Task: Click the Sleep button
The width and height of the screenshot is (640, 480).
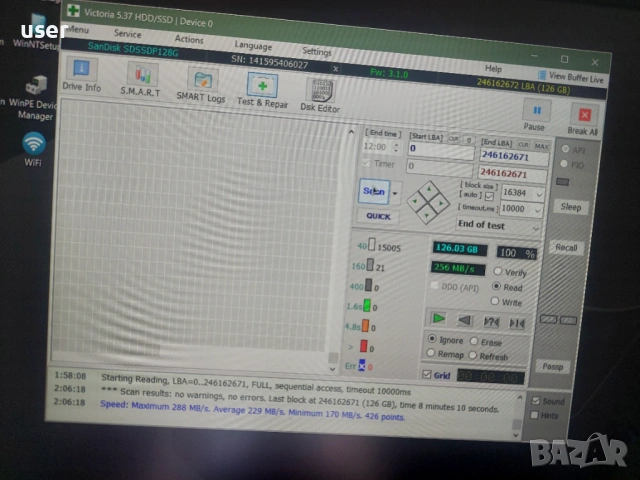Action: pos(571,207)
